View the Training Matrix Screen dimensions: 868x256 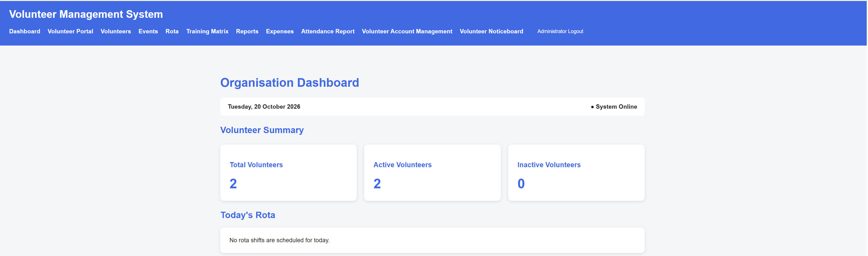pos(207,31)
